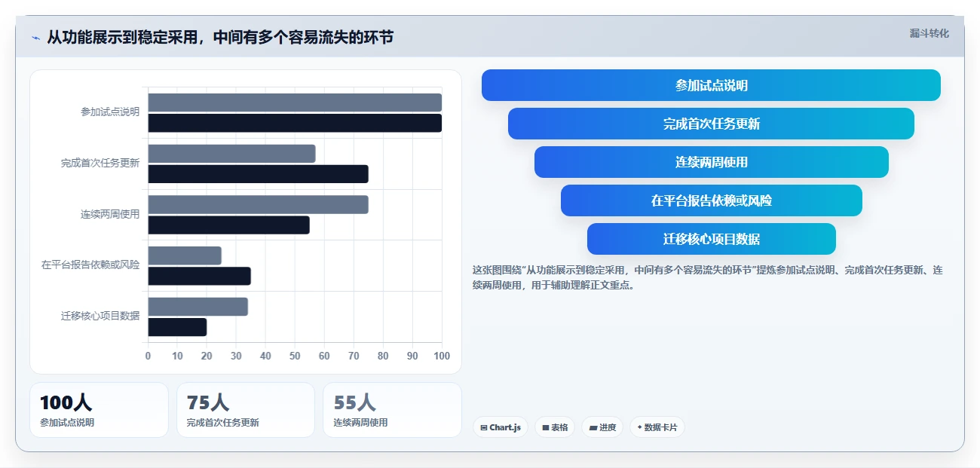Click the 表格 chip label

coord(559,428)
